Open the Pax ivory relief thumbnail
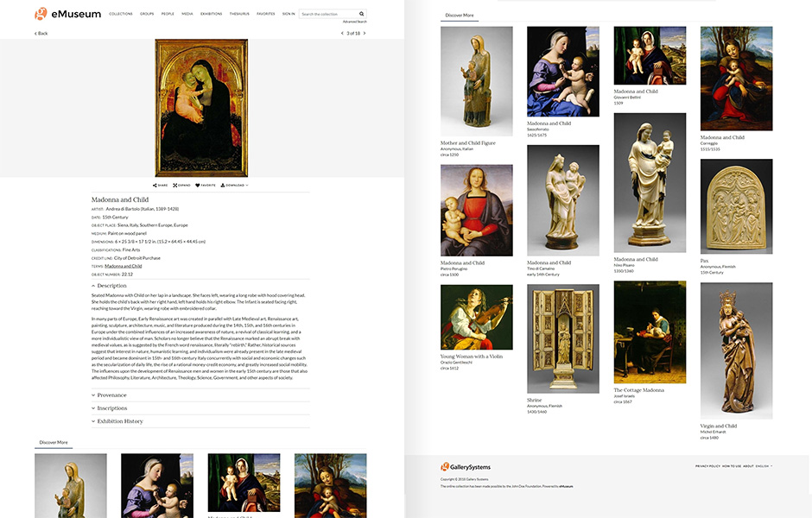The image size is (812, 518). [x=736, y=206]
